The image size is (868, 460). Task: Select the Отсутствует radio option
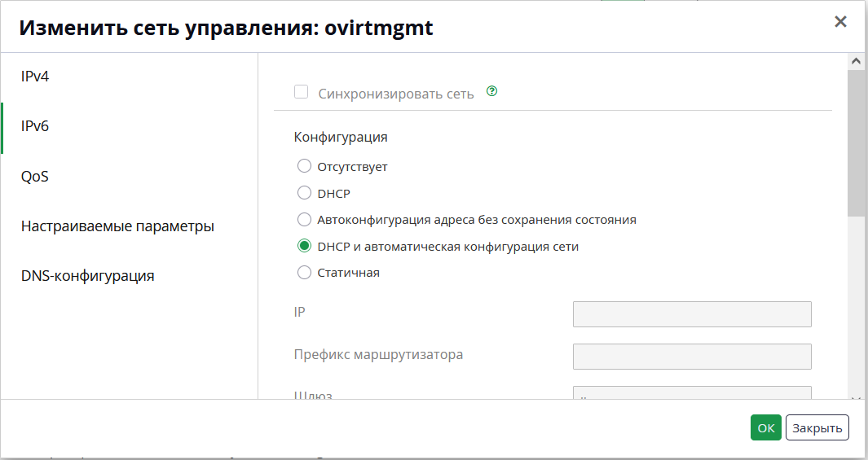point(305,166)
